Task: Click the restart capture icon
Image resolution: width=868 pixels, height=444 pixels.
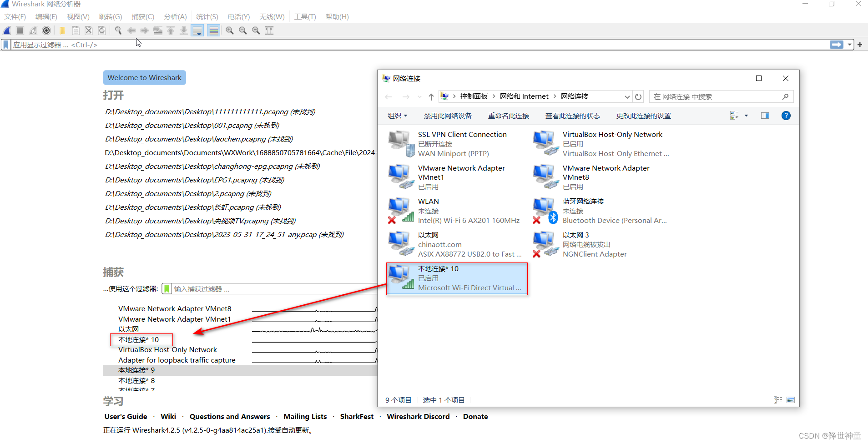Action: click(x=33, y=30)
